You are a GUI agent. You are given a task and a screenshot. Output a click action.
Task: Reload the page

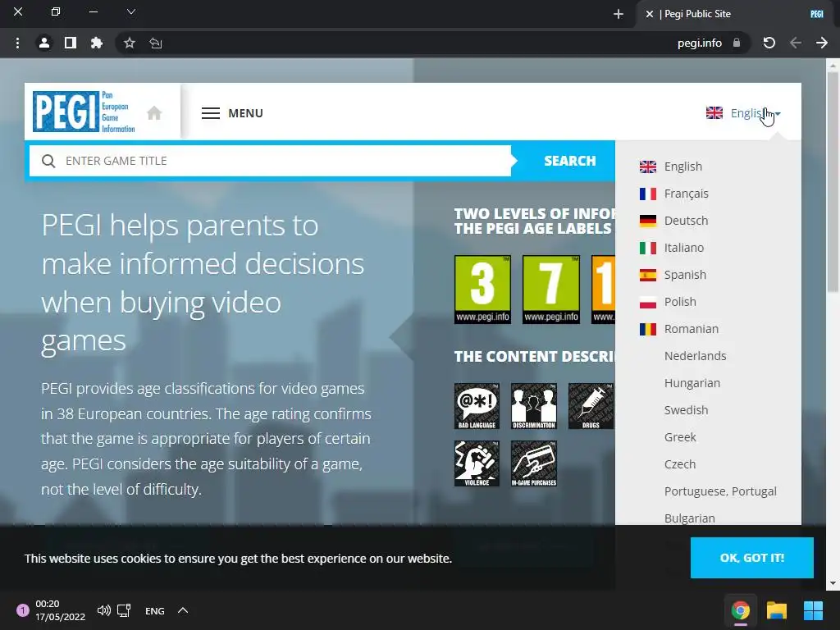[x=769, y=43]
